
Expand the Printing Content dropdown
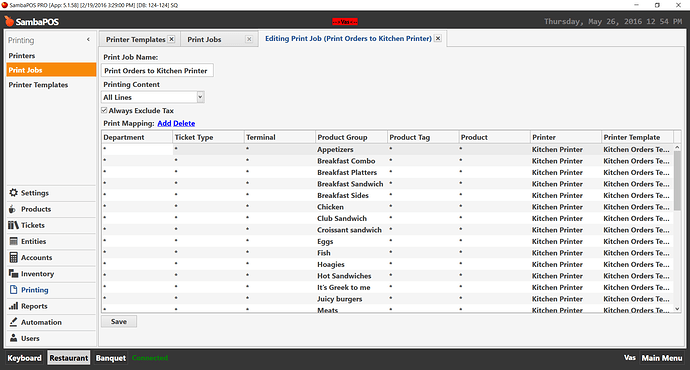(200, 97)
